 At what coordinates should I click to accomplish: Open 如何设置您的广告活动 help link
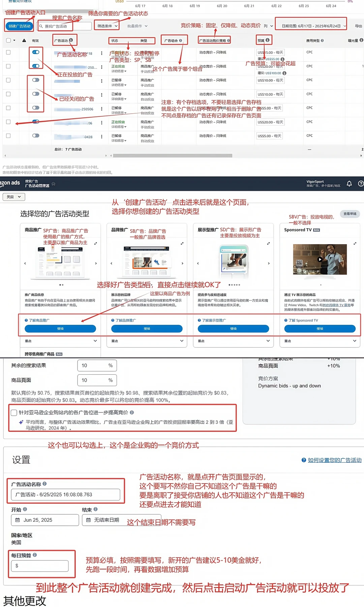click(335, 460)
